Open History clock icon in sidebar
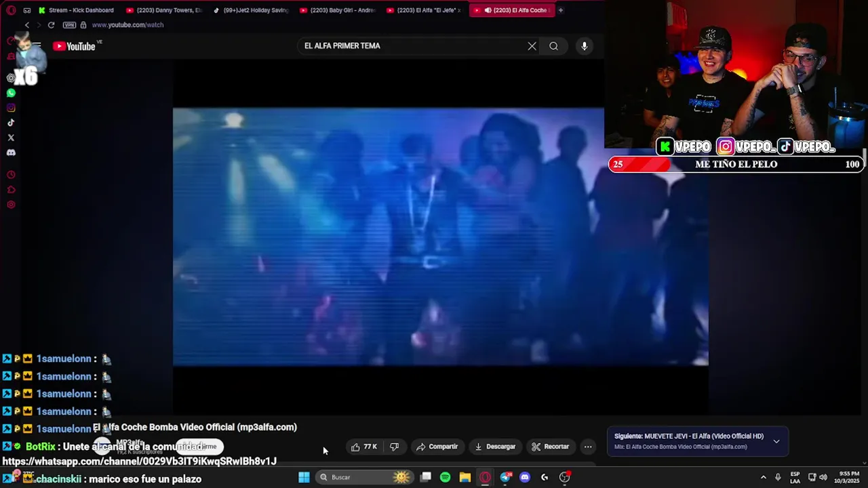 11,175
